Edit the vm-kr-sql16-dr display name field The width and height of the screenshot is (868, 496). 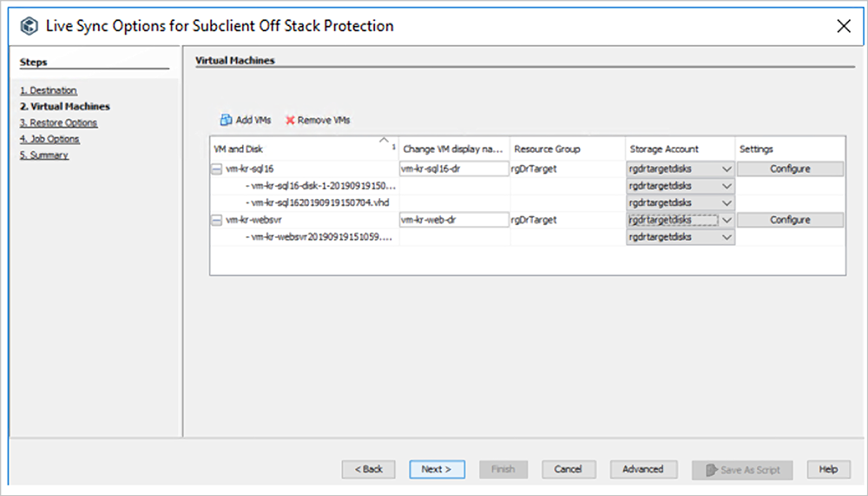pyautogui.click(x=453, y=169)
